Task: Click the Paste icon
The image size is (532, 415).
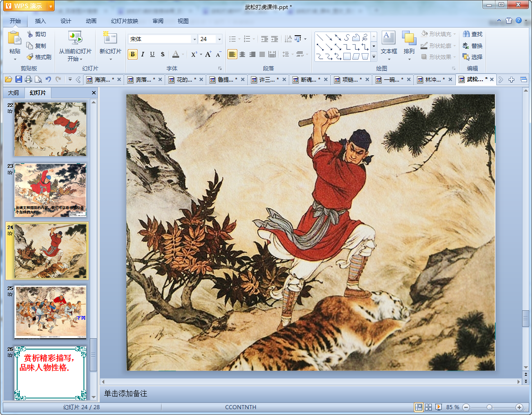Action: tap(14, 37)
